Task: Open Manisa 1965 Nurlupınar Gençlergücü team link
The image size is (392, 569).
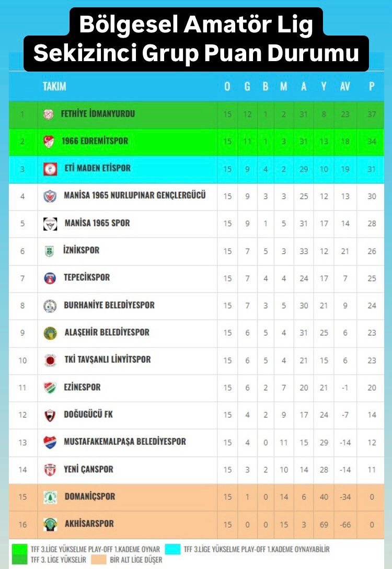Action: click(x=135, y=195)
